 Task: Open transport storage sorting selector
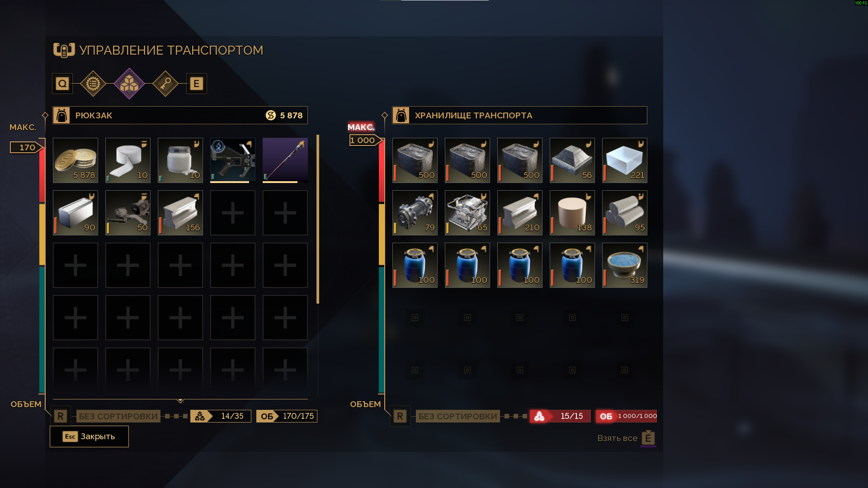tap(458, 416)
